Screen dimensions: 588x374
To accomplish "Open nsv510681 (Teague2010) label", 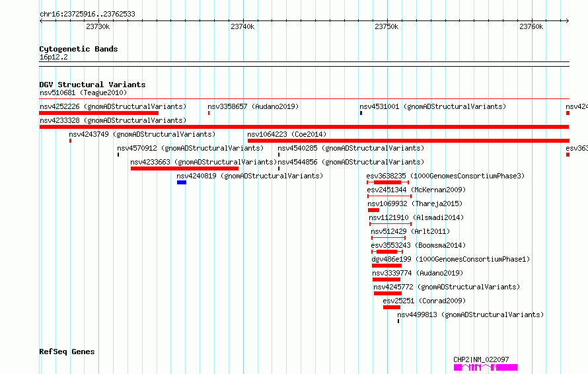I will (83, 93).
